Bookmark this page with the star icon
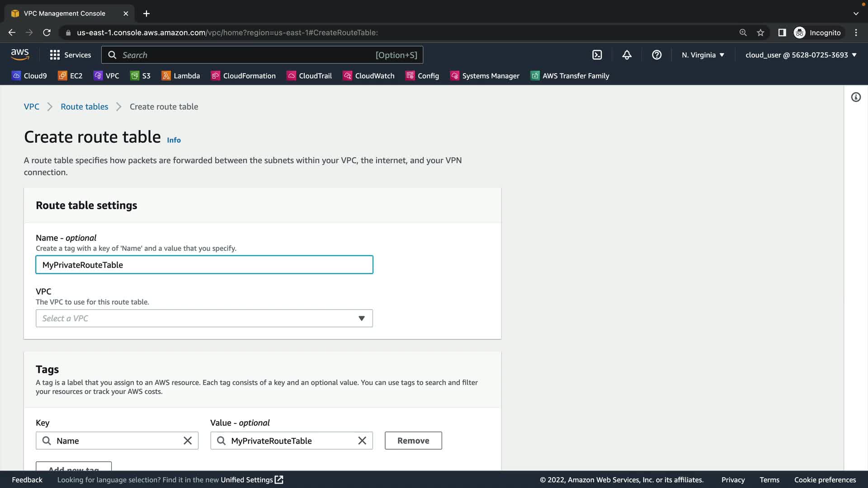The height and width of the screenshot is (488, 868). pos(760,33)
